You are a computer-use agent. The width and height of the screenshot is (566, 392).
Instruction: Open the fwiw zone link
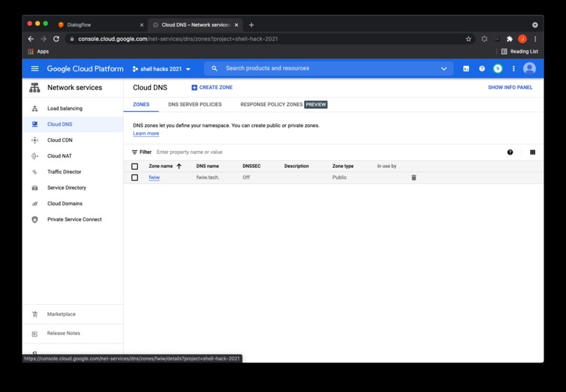[x=154, y=178]
